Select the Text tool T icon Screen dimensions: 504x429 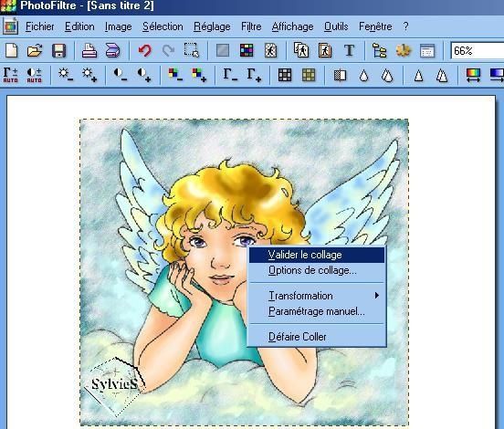tap(349, 50)
